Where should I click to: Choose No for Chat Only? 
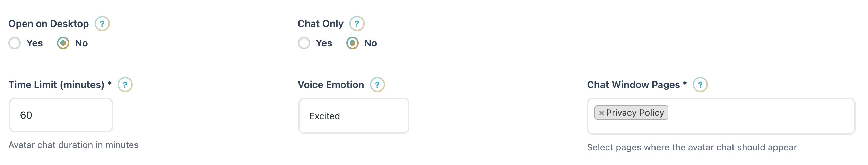(x=353, y=43)
